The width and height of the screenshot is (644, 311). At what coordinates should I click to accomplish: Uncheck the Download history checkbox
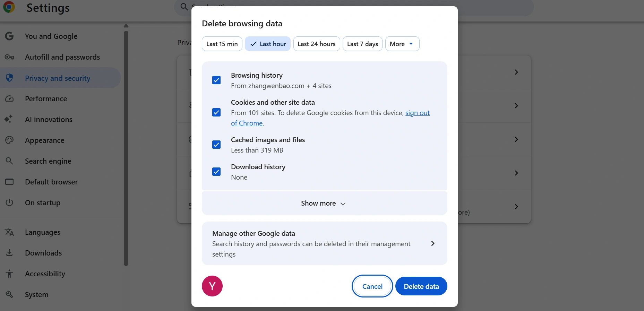click(x=216, y=172)
